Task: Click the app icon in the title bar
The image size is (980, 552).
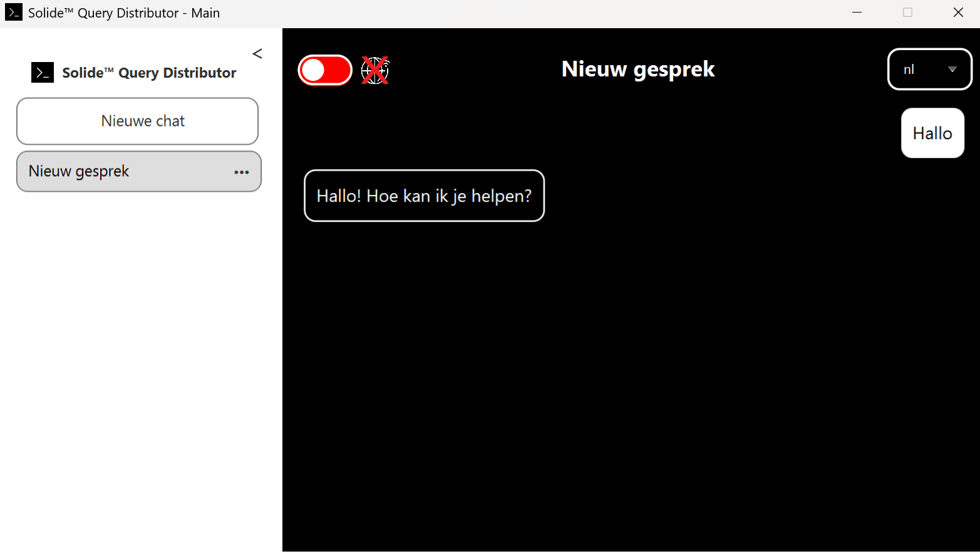Action: tap(14, 13)
